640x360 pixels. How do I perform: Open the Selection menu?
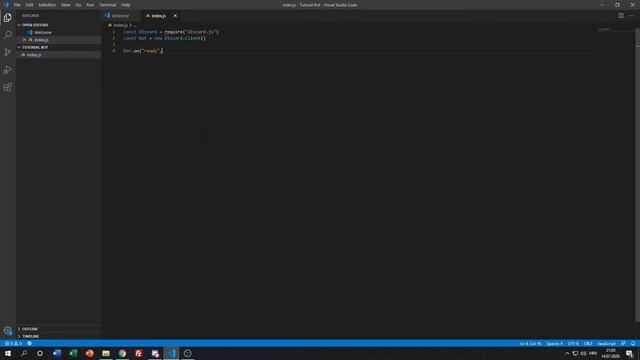(47, 5)
